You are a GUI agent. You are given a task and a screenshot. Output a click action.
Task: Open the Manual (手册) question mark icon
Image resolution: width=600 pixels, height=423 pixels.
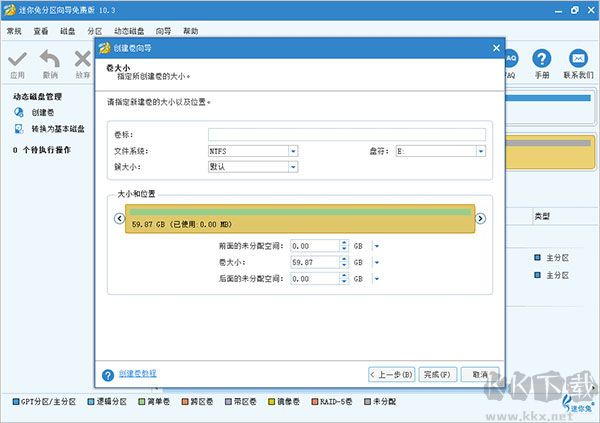(542, 59)
